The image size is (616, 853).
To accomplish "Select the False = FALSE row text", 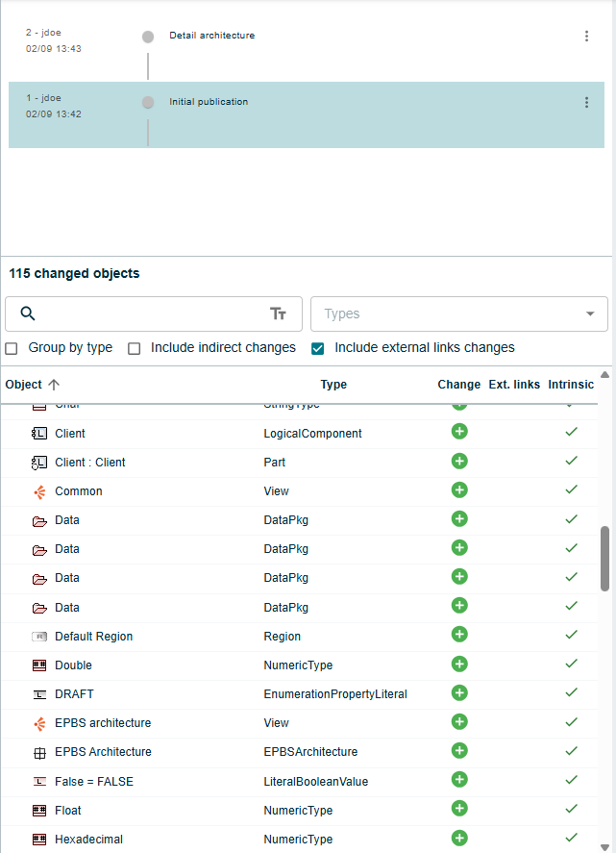I will pos(94,782).
